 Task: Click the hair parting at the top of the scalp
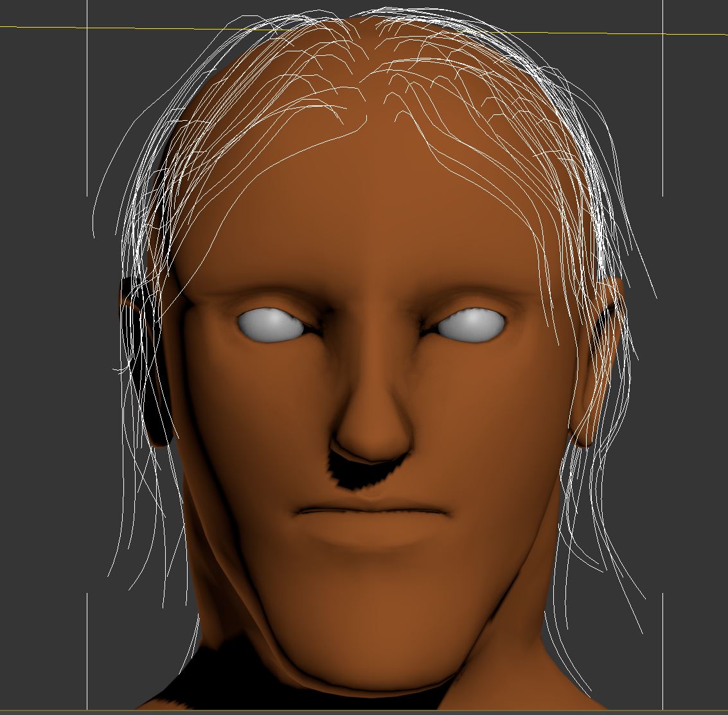(365, 96)
